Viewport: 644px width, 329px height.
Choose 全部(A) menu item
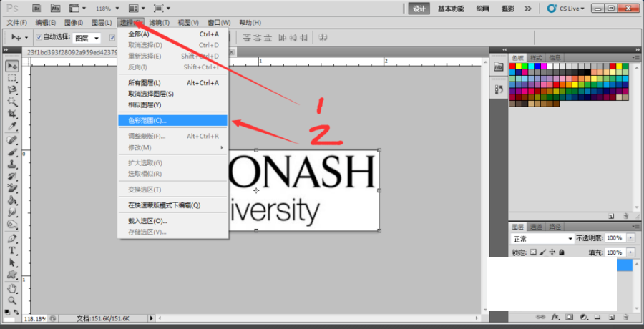pos(173,34)
